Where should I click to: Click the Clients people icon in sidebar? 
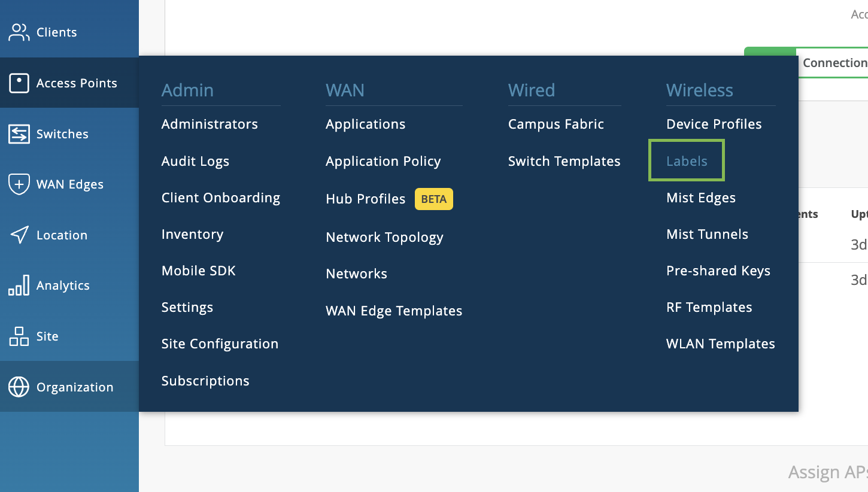(19, 32)
